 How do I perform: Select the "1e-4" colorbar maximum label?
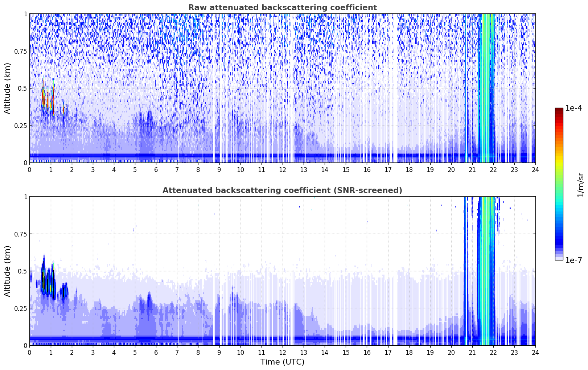(x=573, y=108)
